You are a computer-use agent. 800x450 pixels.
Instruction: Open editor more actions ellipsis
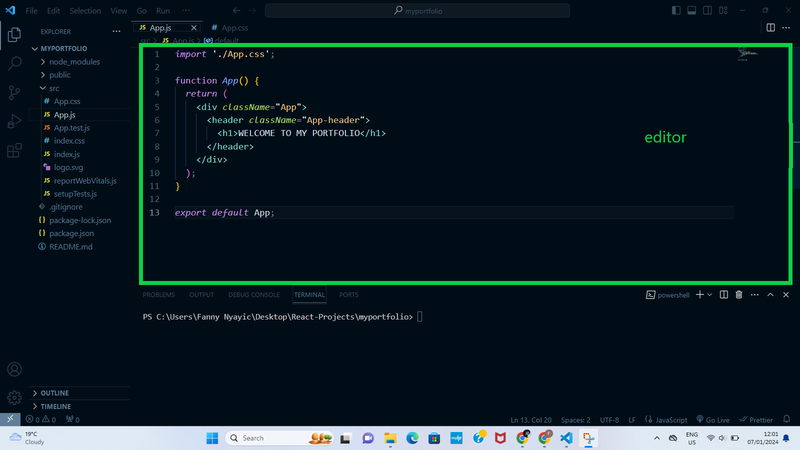786,28
